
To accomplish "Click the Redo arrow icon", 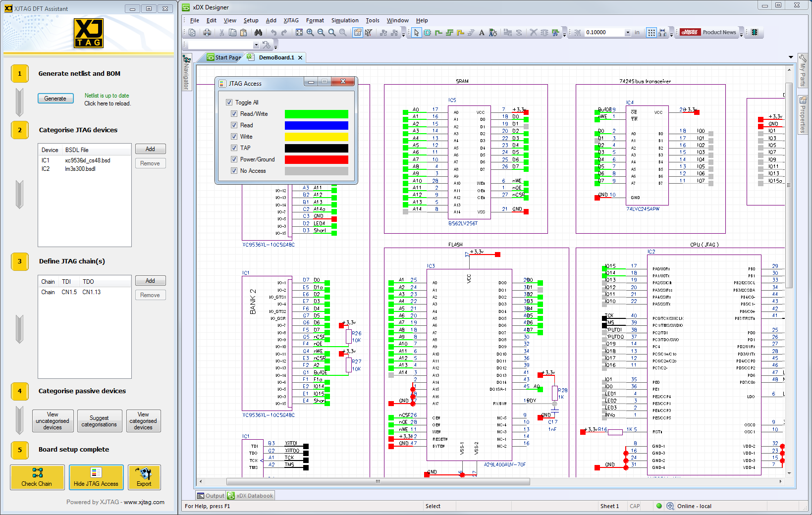I will coord(284,33).
